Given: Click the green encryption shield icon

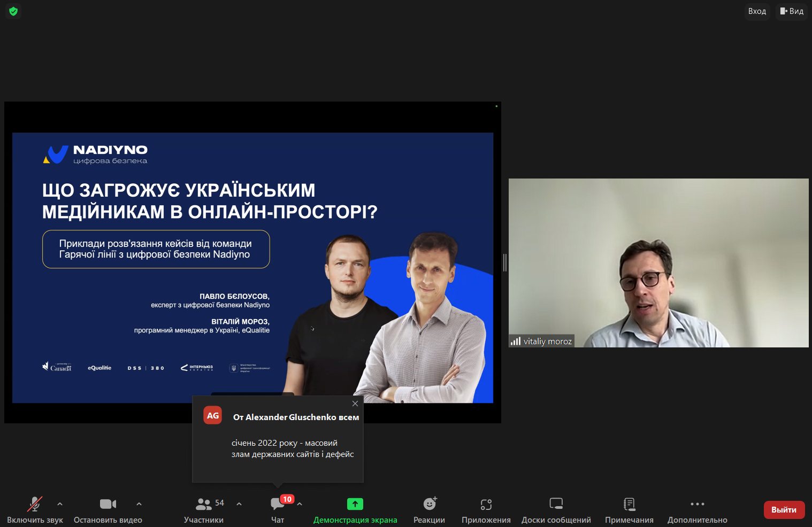Looking at the screenshot, I should (x=13, y=11).
